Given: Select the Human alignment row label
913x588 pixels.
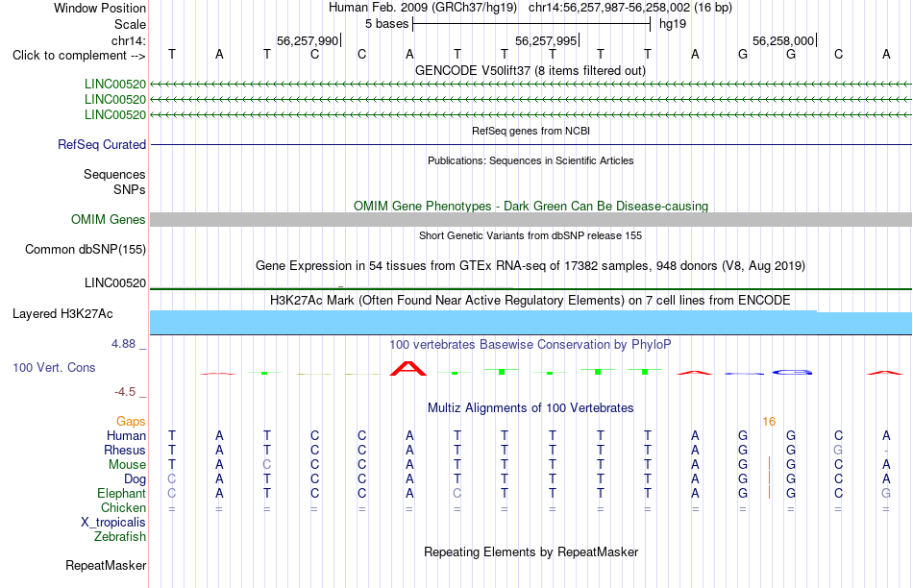Looking at the screenshot, I should 126,435.
